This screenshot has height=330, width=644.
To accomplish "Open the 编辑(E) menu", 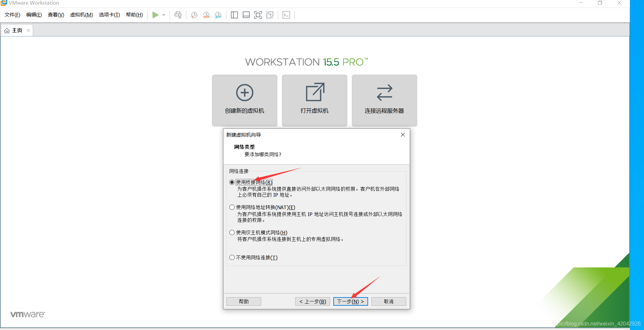I will [x=34, y=15].
